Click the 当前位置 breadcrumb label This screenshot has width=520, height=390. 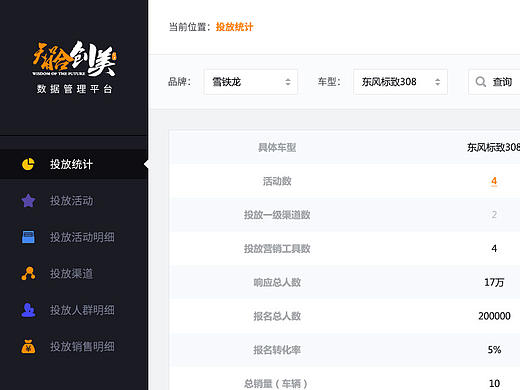[x=190, y=27]
